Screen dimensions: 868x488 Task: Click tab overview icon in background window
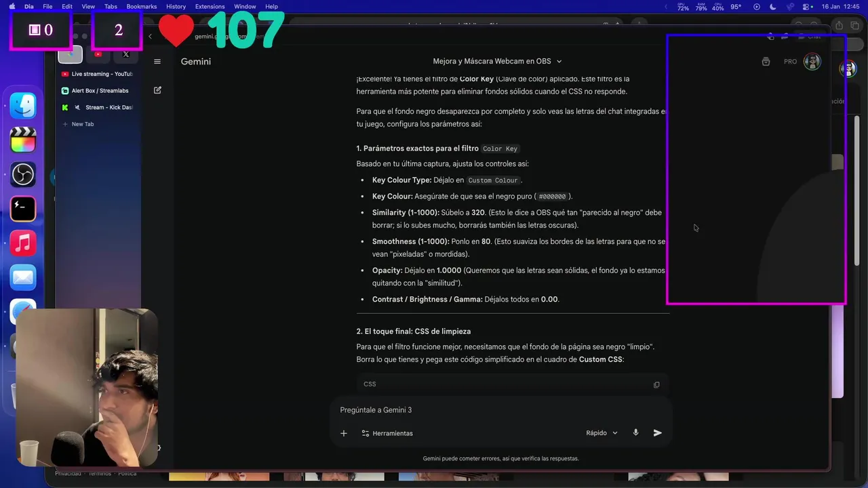click(x=855, y=26)
